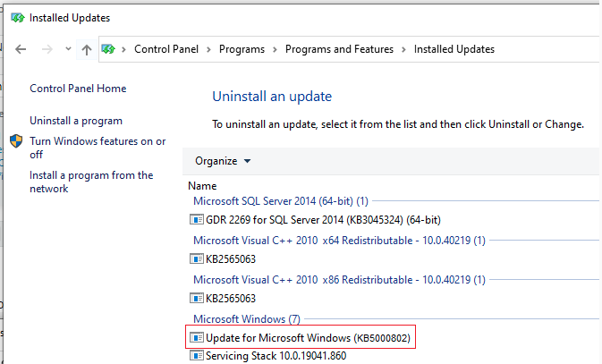Click the Name column header
Image resolution: width=602 pixels, height=364 pixels.
202,184
